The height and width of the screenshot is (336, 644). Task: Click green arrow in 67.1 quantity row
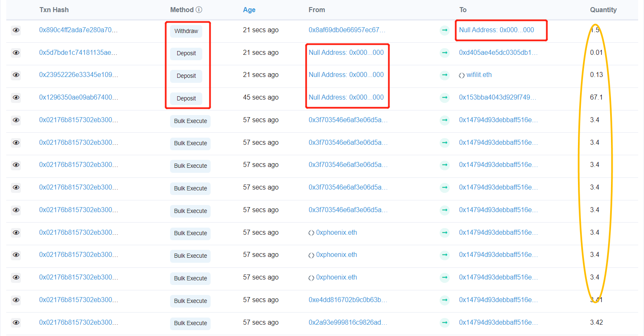pyautogui.click(x=445, y=97)
